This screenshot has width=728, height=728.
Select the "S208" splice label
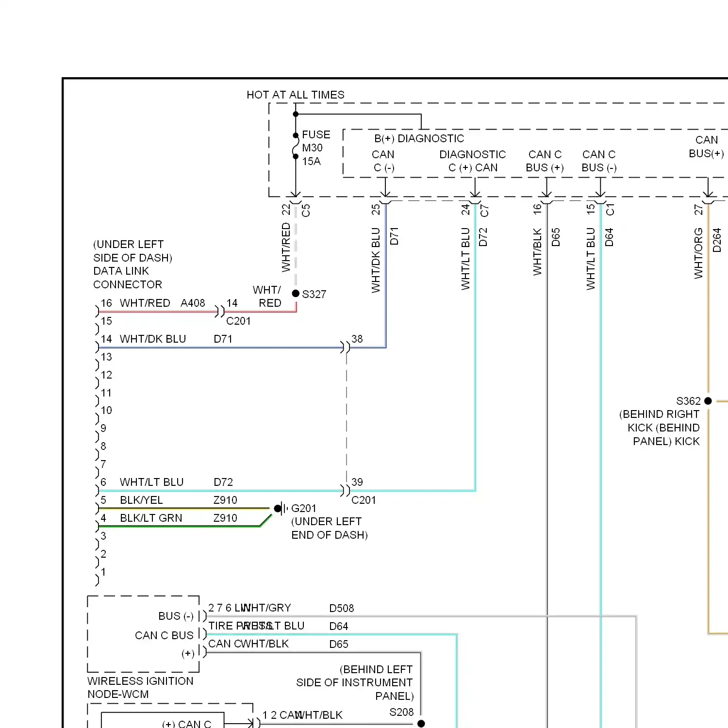pyautogui.click(x=401, y=712)
